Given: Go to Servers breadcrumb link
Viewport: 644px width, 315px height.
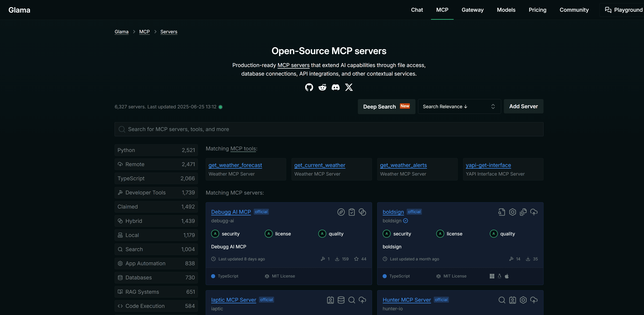Looking at the screenshot, I should click(169, 32).
